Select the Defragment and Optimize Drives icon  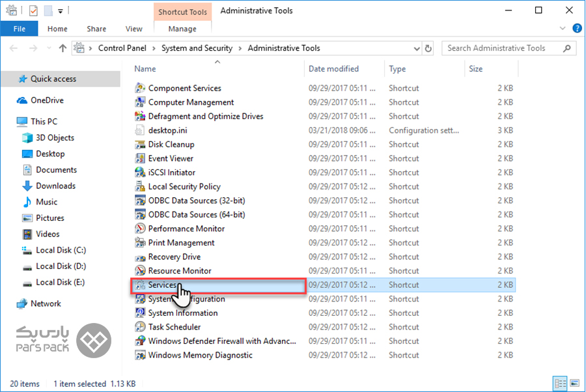click(x=140, y=116)
